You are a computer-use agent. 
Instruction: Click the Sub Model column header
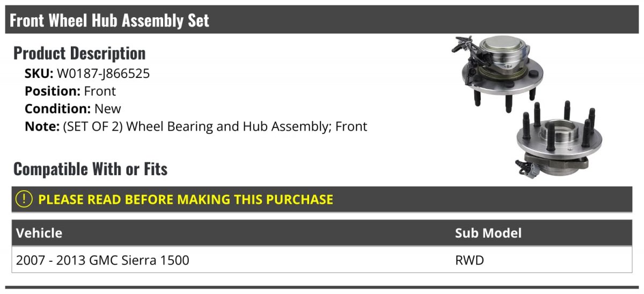click(488, 233)
